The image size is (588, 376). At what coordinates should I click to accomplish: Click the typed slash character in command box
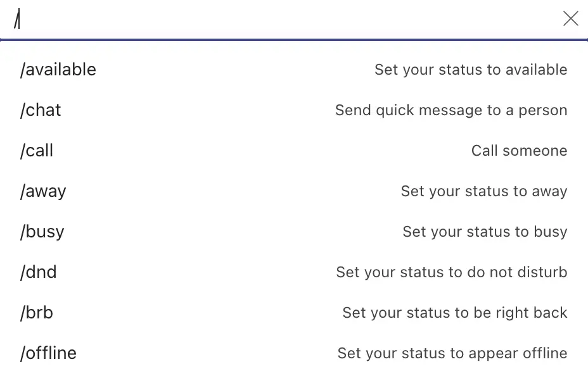(x=18, y=20)
